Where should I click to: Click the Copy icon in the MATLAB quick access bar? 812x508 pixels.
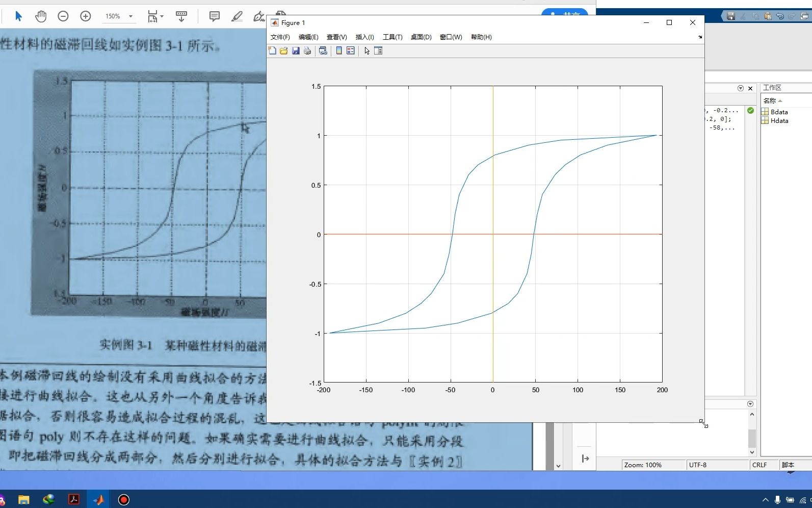[755, 16]
